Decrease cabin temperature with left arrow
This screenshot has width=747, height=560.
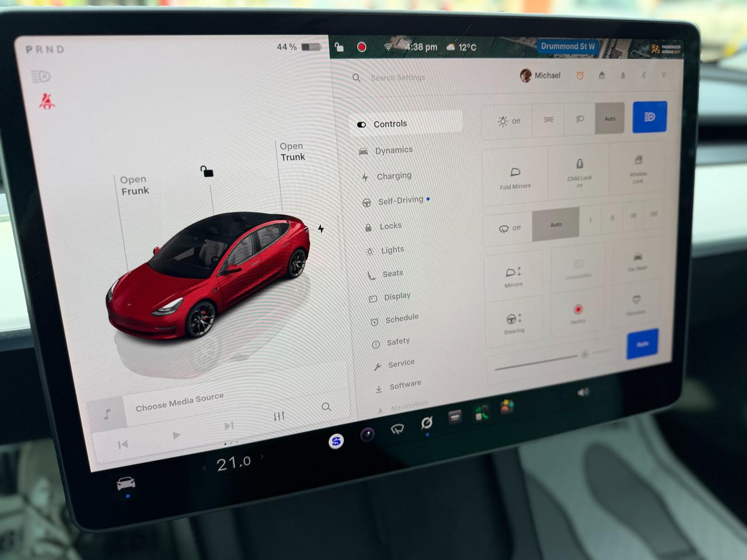[205, 468]
